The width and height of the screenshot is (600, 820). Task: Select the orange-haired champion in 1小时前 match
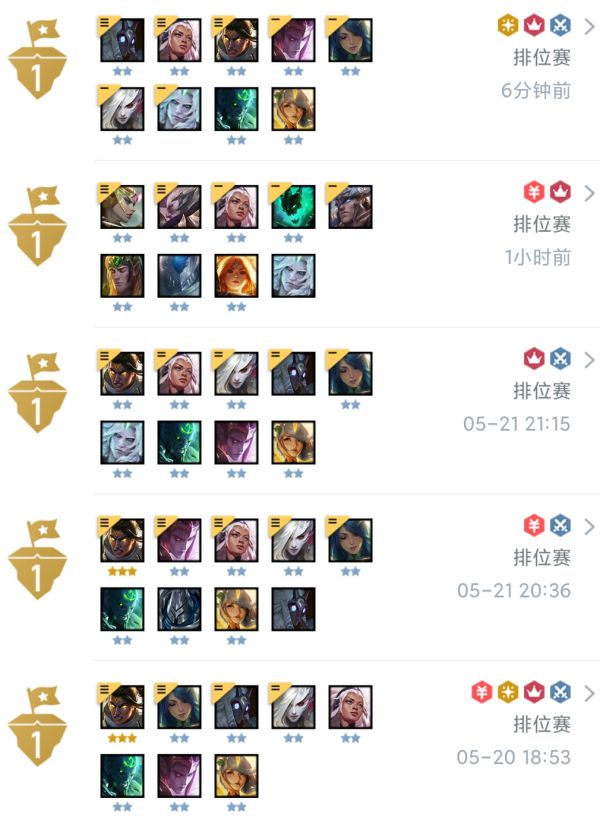[x=236, y=276]
